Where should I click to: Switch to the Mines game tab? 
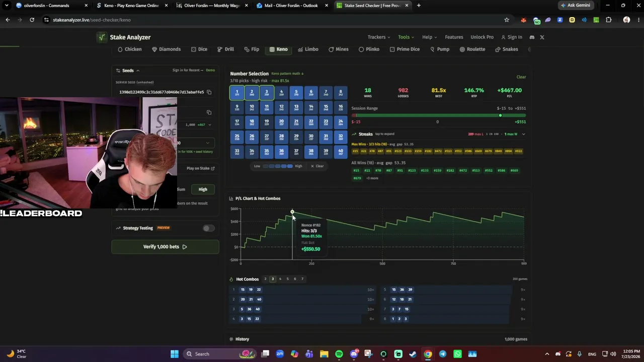tap(339, 49)
